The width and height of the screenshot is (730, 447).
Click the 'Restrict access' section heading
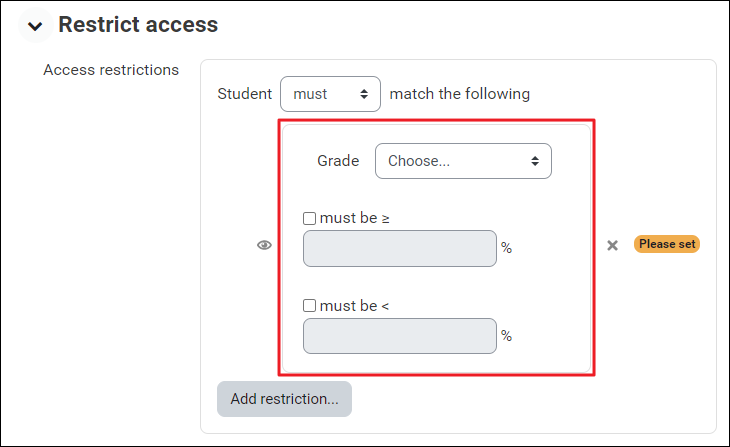click(x=138, y=25)
